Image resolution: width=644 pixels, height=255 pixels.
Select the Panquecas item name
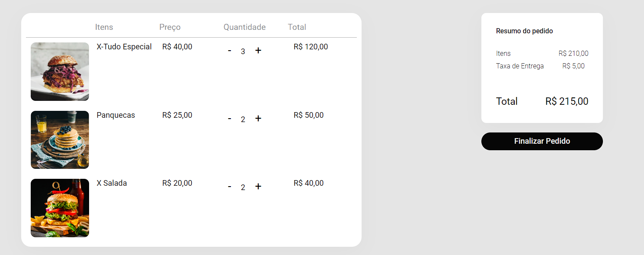coord(115,115)
